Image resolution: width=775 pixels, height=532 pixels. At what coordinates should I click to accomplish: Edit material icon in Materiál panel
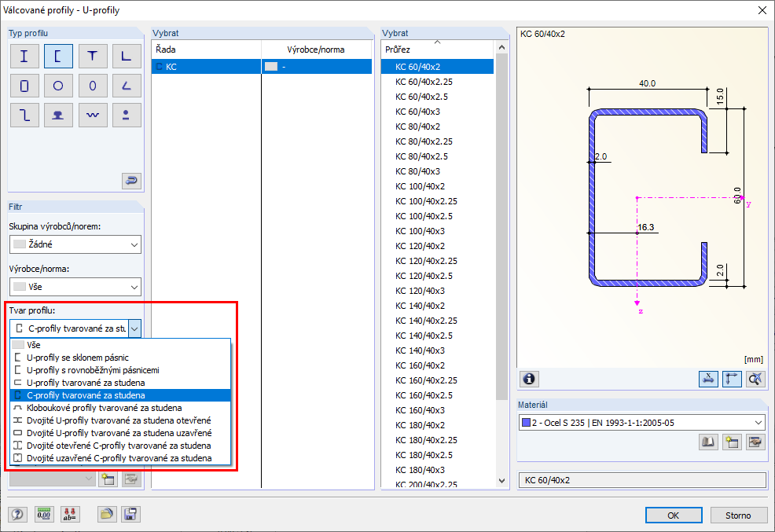click(x=755, y=442)
